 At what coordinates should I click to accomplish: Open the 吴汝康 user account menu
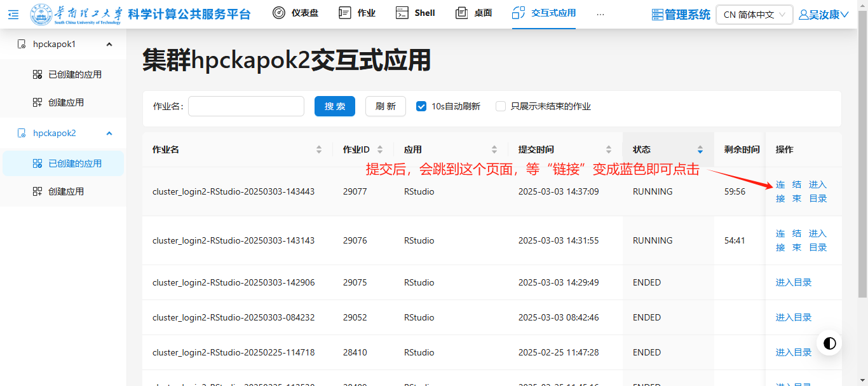coord(824,15)
